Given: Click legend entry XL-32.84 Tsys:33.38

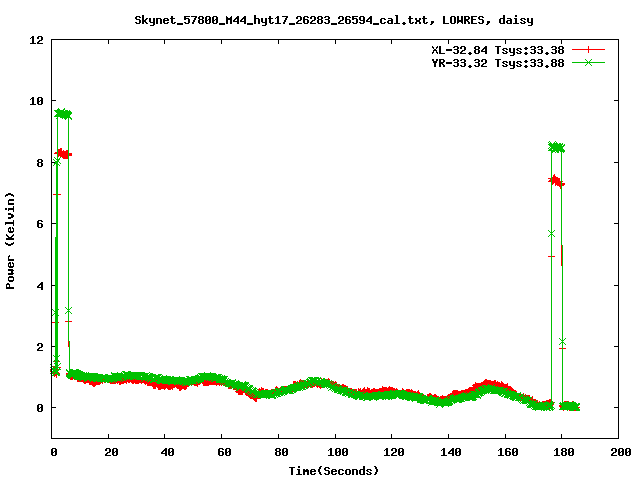Looking at the screenshot, I should point(498,50).
